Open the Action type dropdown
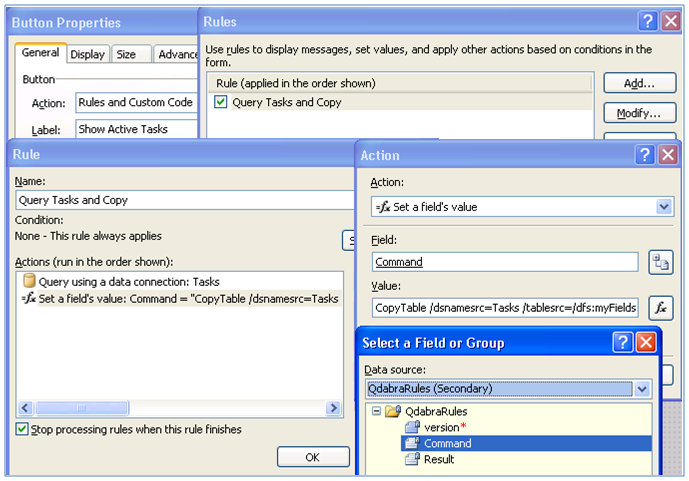 point(664,207)
